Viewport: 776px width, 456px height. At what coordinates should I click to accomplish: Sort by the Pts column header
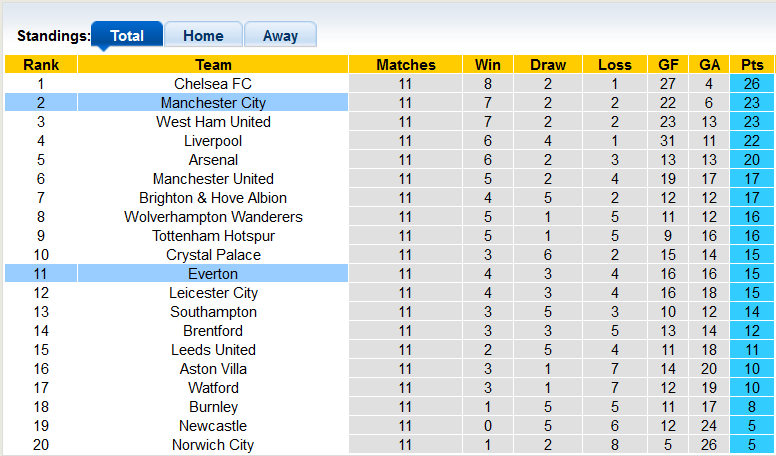click(752, 65)
